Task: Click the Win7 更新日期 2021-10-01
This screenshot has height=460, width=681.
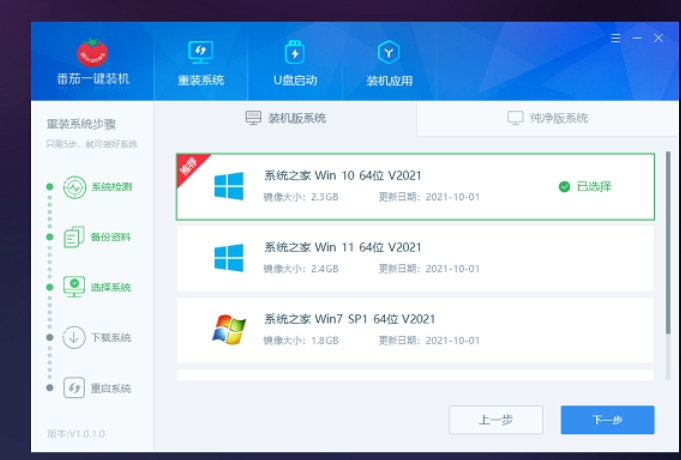Action: tap(429, 341)
